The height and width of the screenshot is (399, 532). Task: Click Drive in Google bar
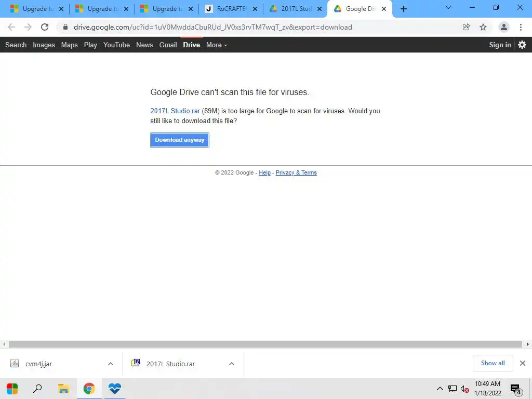click(192, 45)
